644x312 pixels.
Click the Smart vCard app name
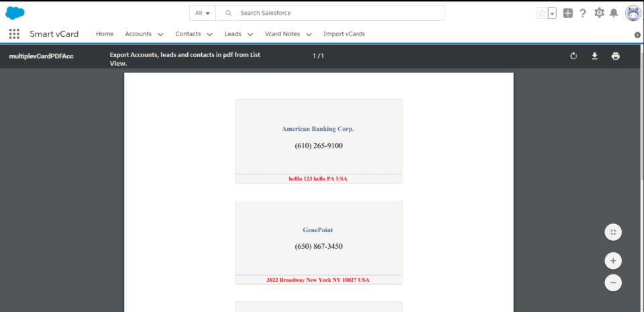click(54, 34)
